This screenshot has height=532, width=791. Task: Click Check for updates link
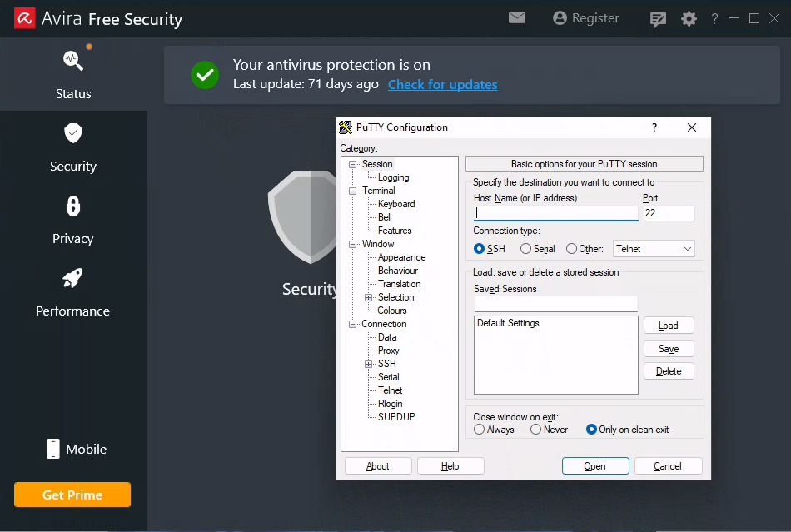442,85
